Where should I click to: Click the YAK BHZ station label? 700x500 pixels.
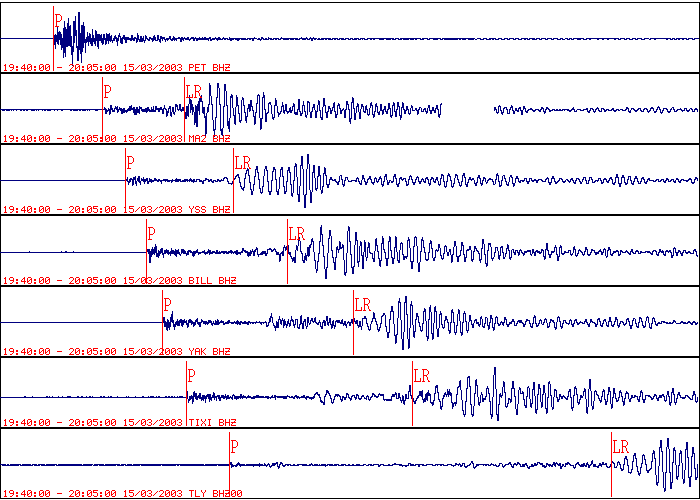point(209,351)
